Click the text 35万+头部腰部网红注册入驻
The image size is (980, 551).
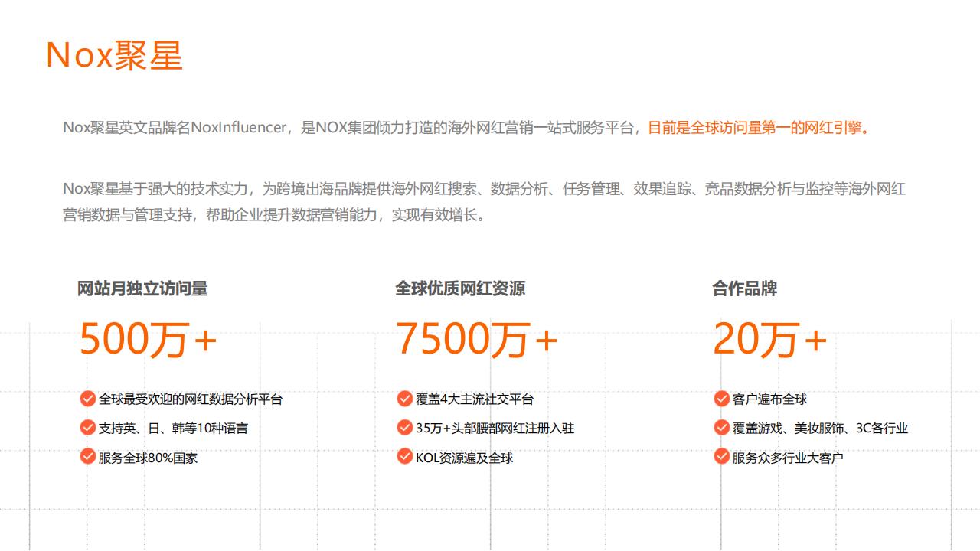(x=495, y=428)
